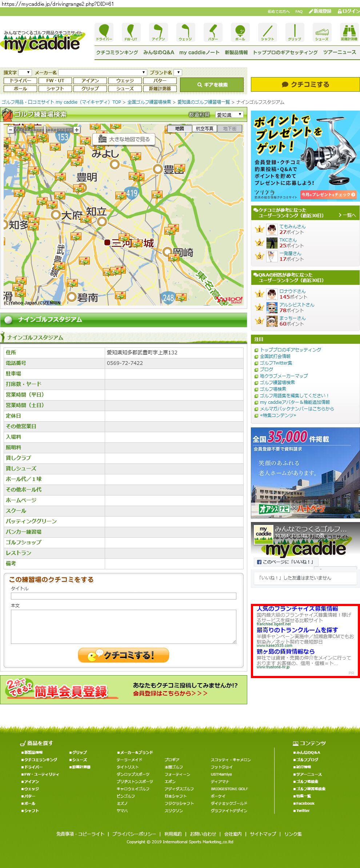The image size is (360, 868).
Task: Open 地クラブメーカーマップ sidebar link
Action: (284, 376)
